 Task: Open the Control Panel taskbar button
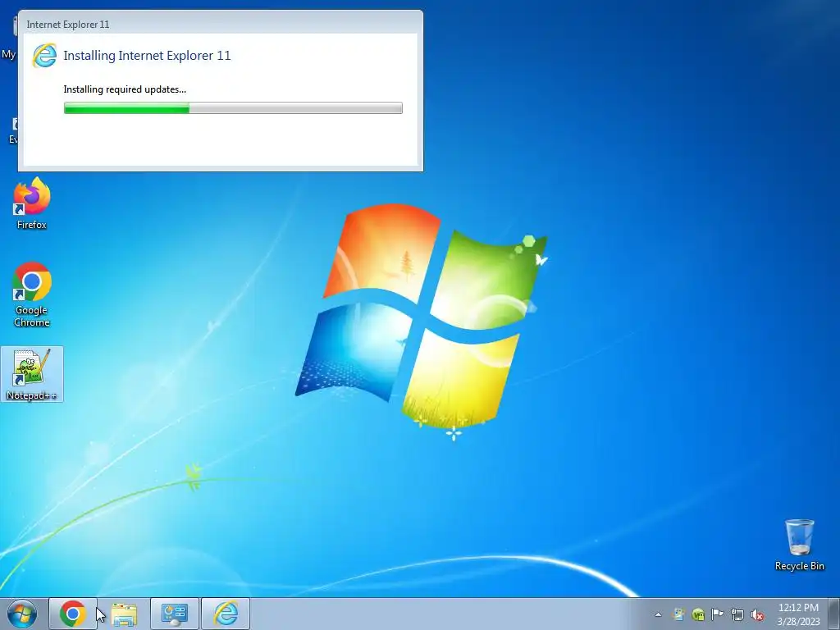tap(175, 614)
